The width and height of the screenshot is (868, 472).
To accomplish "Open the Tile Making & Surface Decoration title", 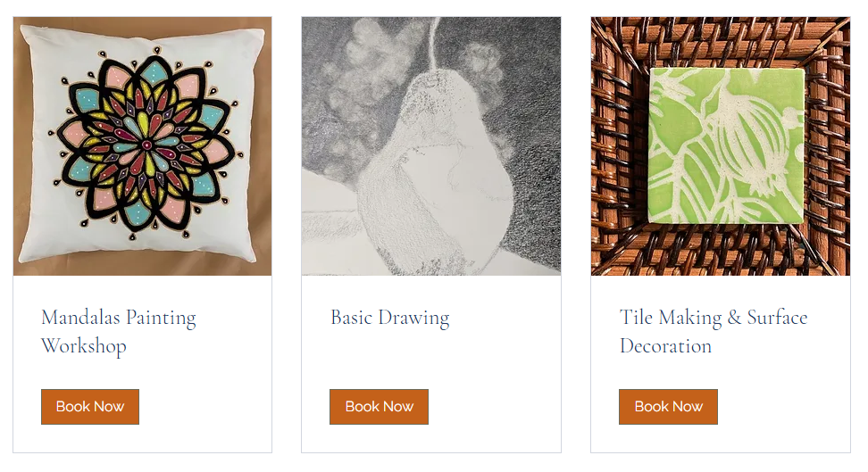I will pos(713,331).
